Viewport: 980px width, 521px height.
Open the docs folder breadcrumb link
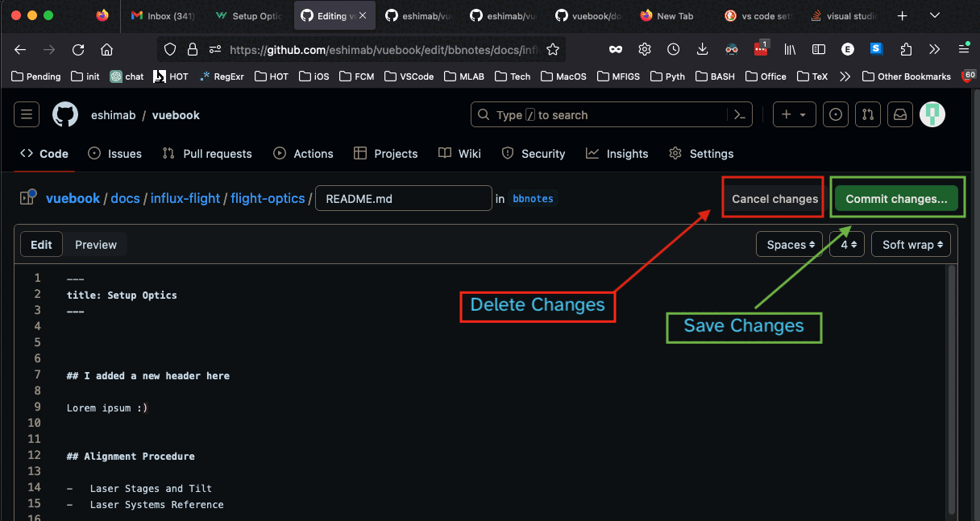coord(125,198)
